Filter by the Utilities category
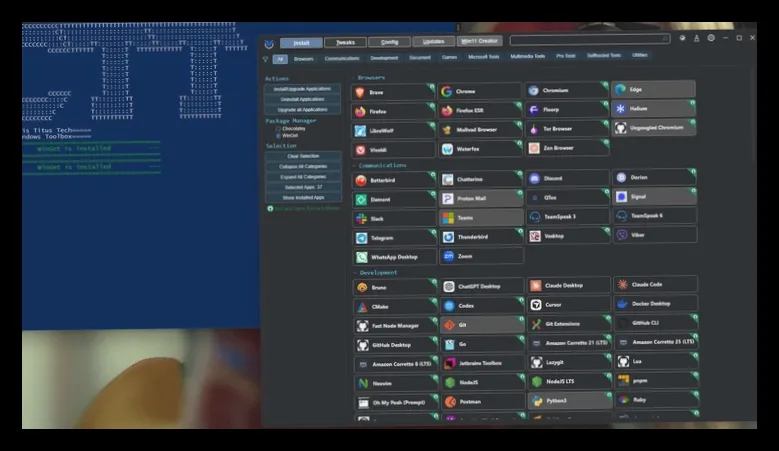The height and width of the screenshot is (451, 779). (639, 55)
